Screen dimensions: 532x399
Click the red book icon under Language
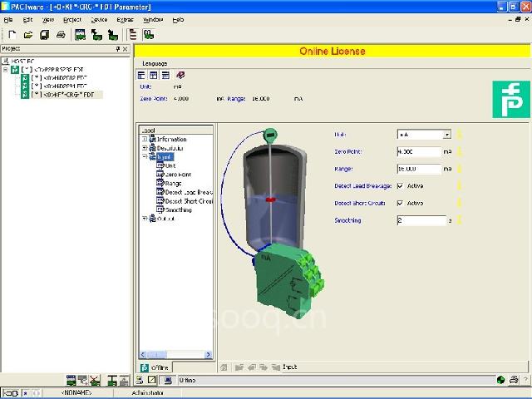coord(180,75)
